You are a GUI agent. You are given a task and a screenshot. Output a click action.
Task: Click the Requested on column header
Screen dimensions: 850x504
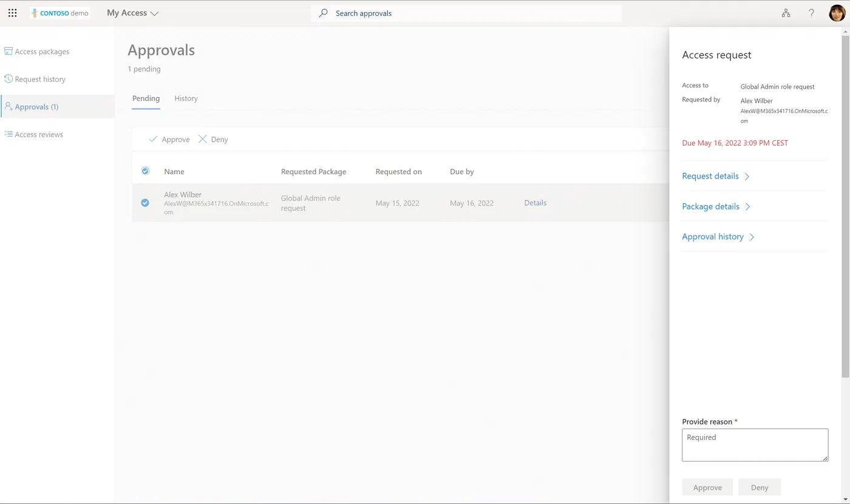398,172
